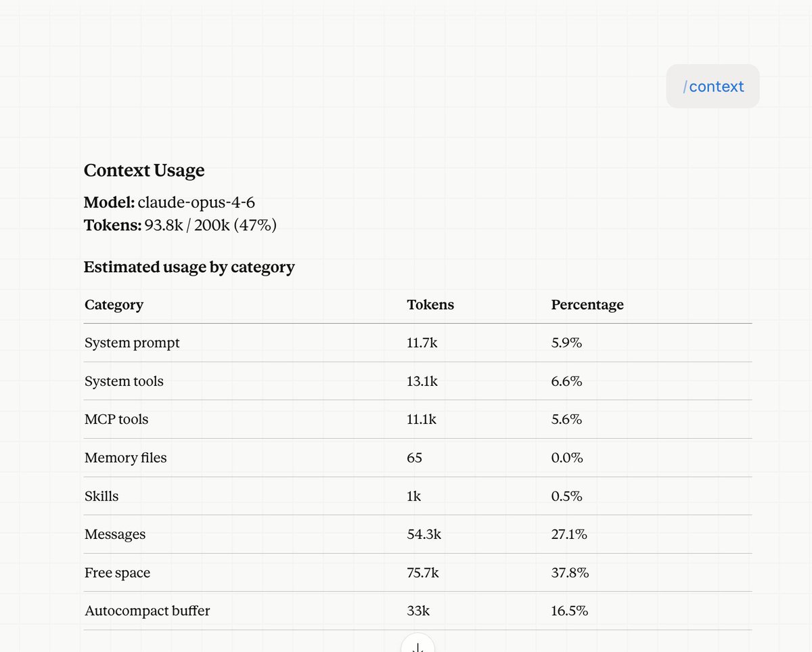Click the Category column header
The width and height of the screenshot is (812, 652).
click(114, 305)
